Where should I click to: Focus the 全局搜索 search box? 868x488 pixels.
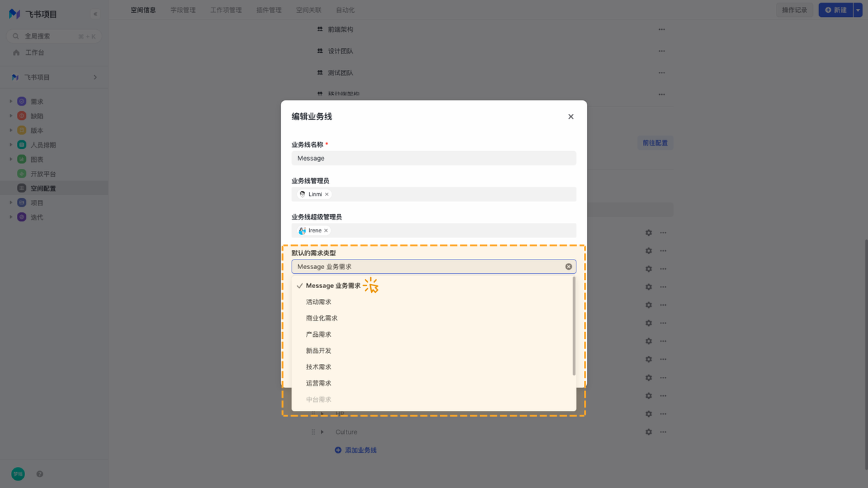(54, 36)
